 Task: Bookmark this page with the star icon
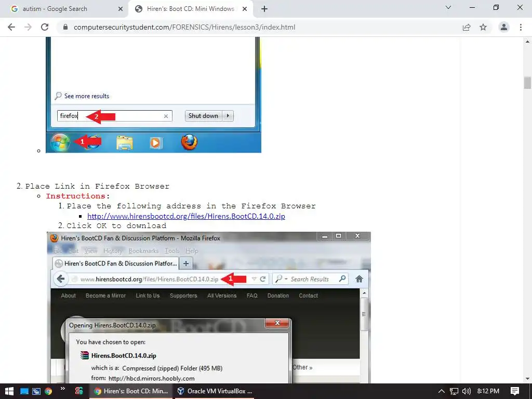coord(483,27)
